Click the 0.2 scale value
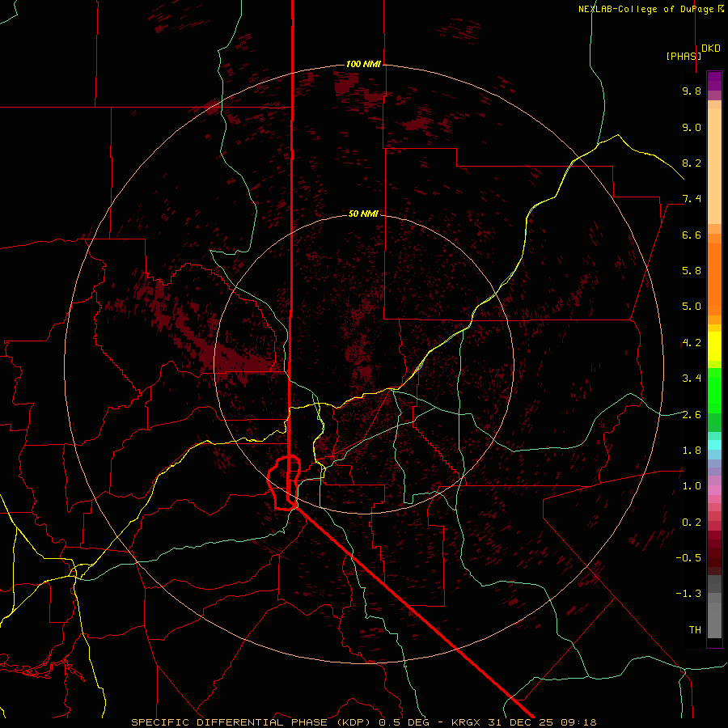Image resolution: width=728 pixels, height=728 pixels. click(x=692, y=523)
